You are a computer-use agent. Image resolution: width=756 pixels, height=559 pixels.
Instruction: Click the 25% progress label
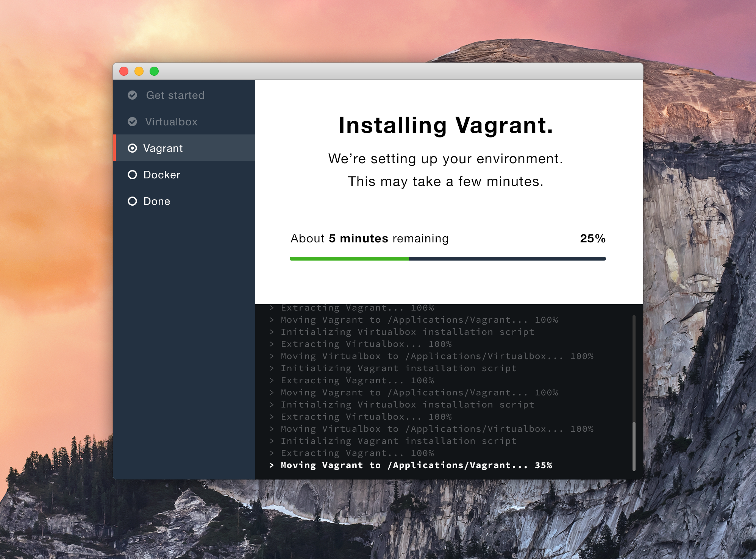click(x=592, y=238)
